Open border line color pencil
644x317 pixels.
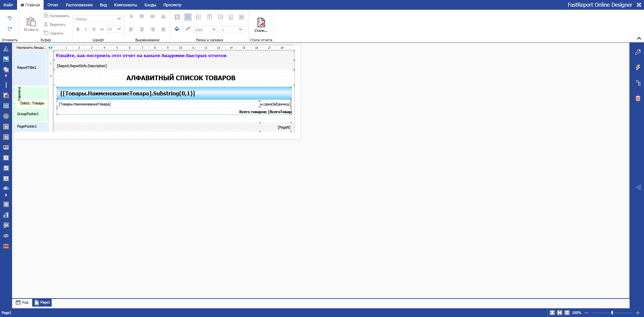pos(188,29)
